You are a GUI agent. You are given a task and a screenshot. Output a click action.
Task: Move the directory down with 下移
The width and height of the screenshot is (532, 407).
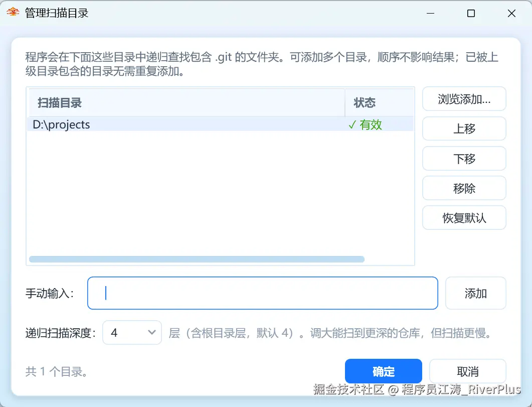(464, 159)
